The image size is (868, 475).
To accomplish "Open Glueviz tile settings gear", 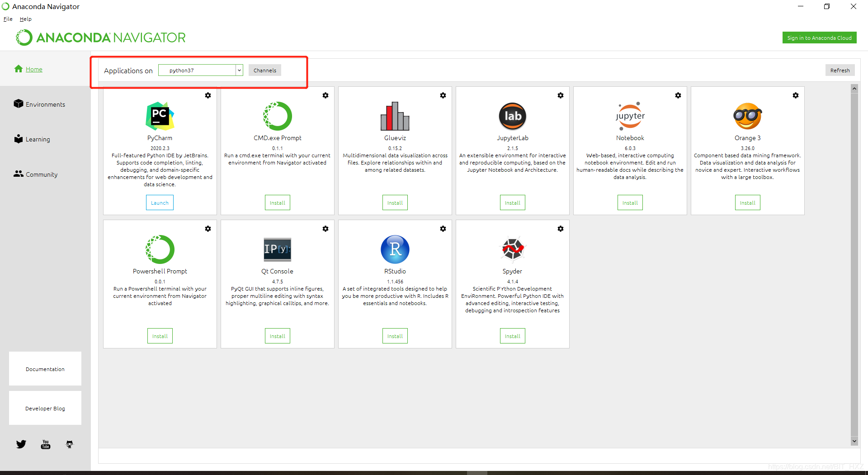I will pos(443,95).
